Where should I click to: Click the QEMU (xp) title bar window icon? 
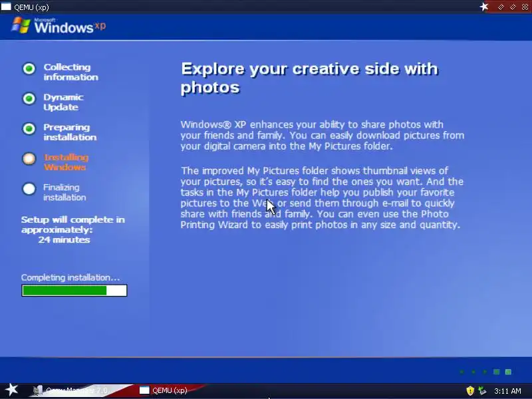click(6, 7)
